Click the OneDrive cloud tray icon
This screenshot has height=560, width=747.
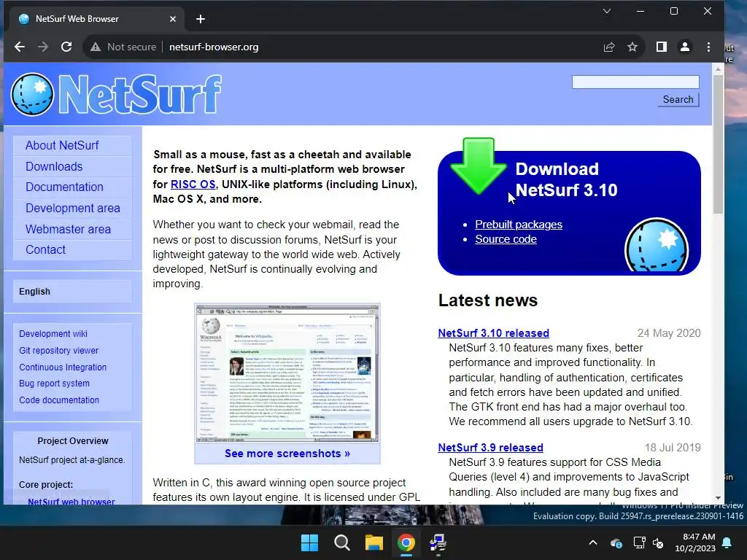[x=616, y=542]
